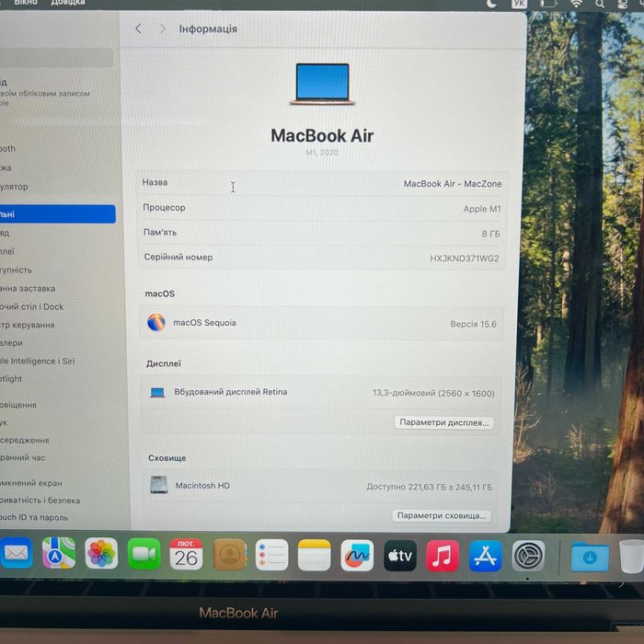
Task: Open the Apple TV app in the Dock
Action: click(400, 556)
